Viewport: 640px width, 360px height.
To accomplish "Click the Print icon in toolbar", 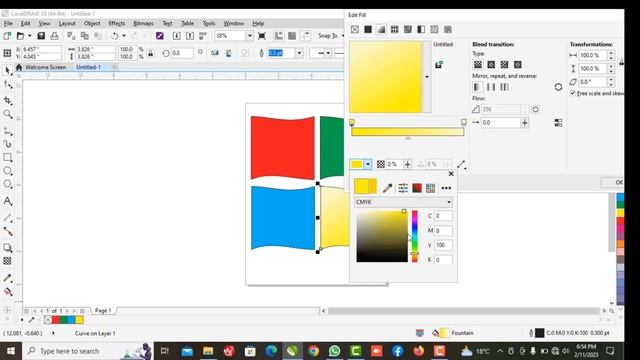I will (x=54, y=36).
